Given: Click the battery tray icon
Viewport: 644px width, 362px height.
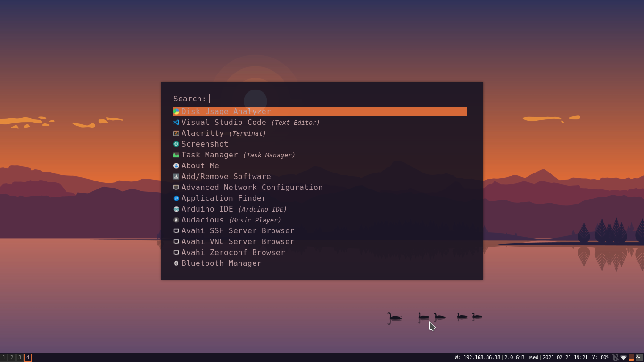Looking at the screenshot, I should coord(631,358).
